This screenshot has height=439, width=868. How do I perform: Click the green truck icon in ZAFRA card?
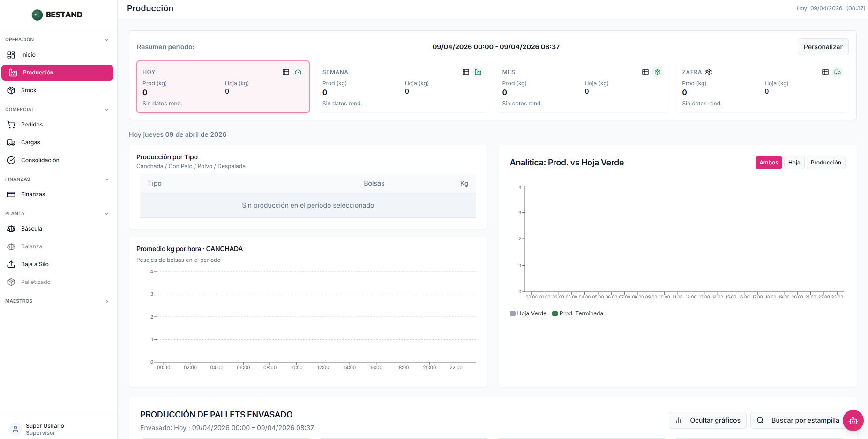pos(838,72)
